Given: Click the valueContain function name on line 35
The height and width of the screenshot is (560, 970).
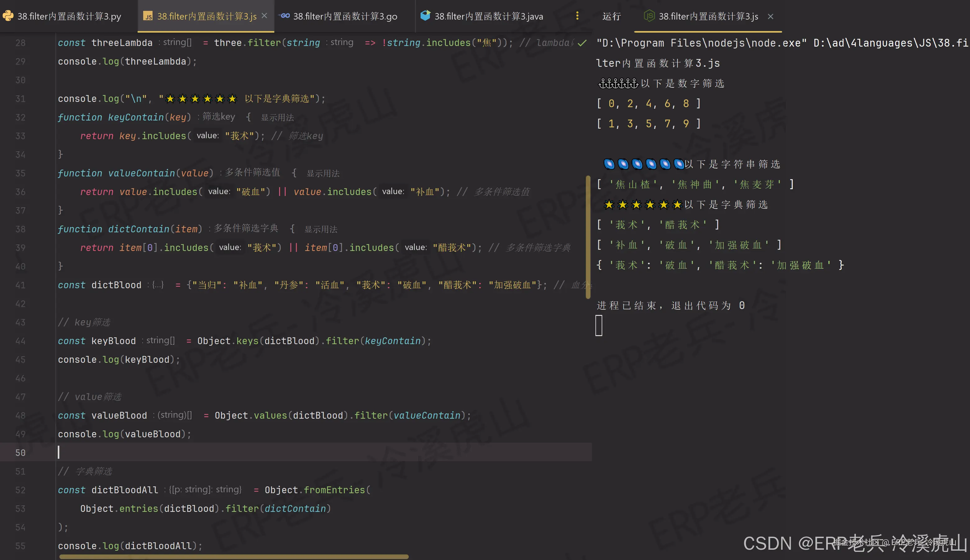Looking at the screenshot, I should pos(142,173).
